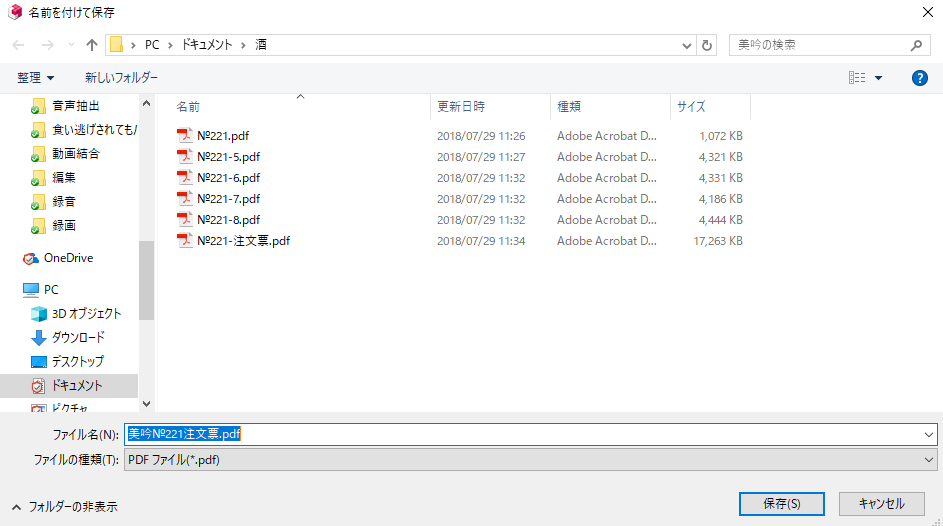Select 3D オブジェクト in the sidebar
The height and width of the screenshot is (526, 943).
pos(76,314)
